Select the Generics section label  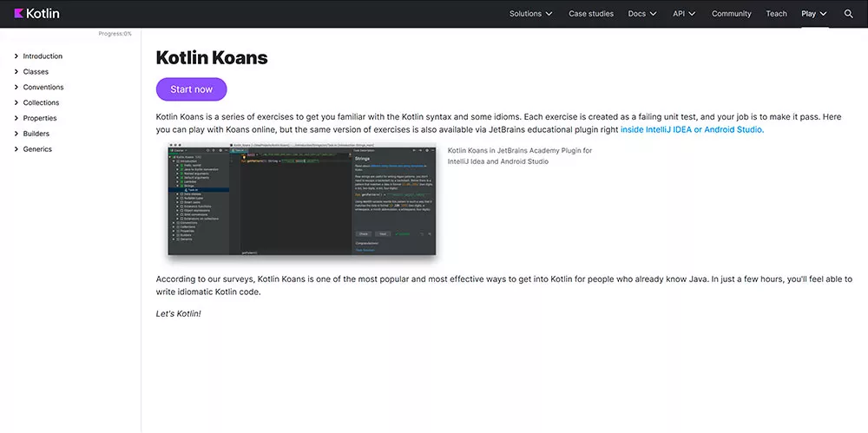(37, 149)
